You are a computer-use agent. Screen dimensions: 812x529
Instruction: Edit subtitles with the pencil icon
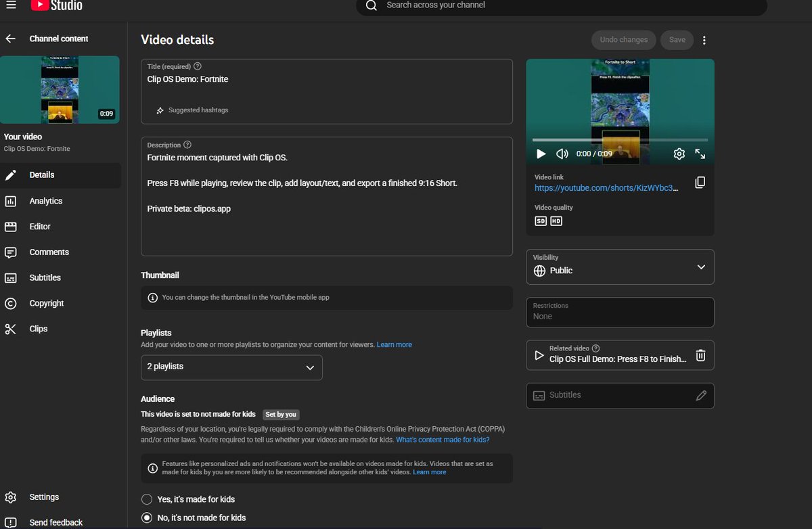point(701,396)
